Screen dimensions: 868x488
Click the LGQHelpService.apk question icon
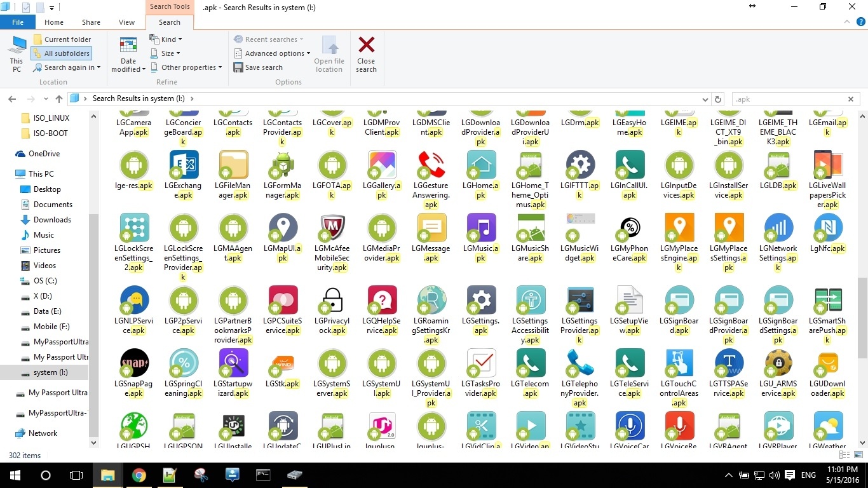(x=382, y=301)
